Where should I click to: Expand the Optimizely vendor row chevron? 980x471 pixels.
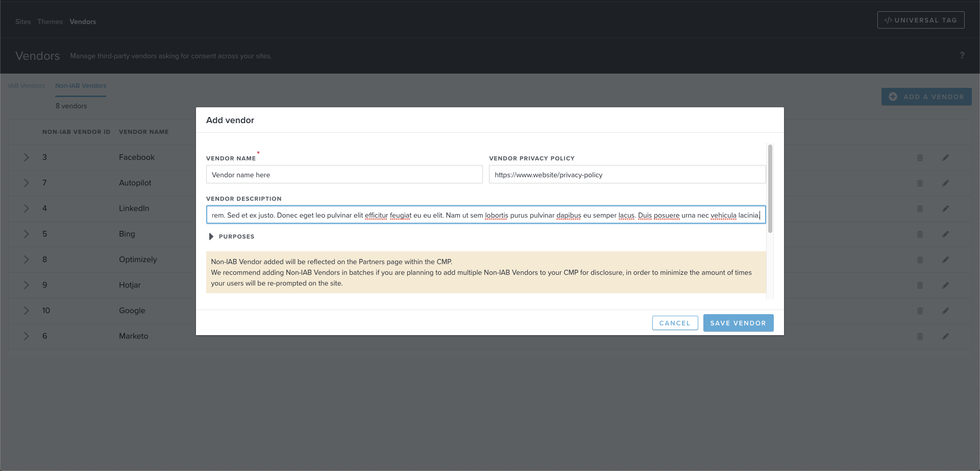coord(27,260)
